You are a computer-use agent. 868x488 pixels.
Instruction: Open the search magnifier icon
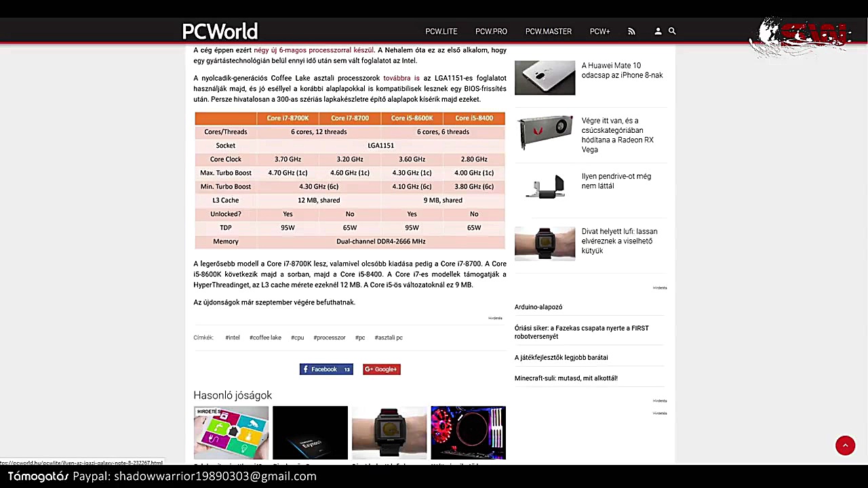coord(672,31)
